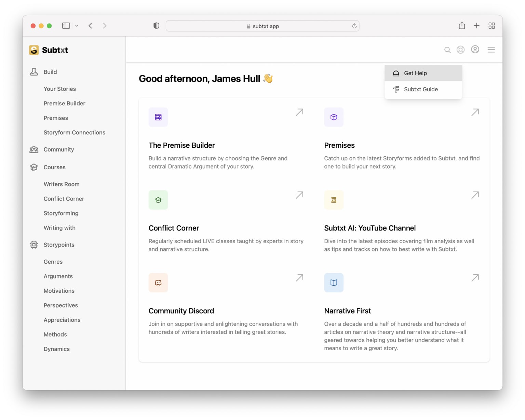Open Genres storypoints

53,262
